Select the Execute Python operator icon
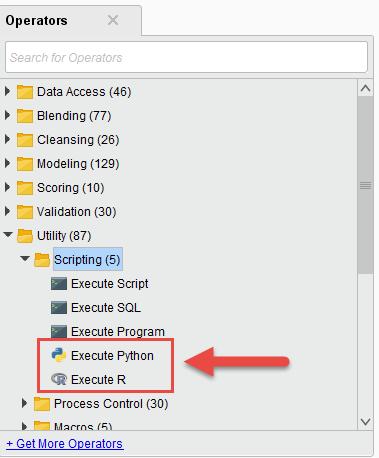Viewport: 379px width, 458px height. tap(59, 355)
